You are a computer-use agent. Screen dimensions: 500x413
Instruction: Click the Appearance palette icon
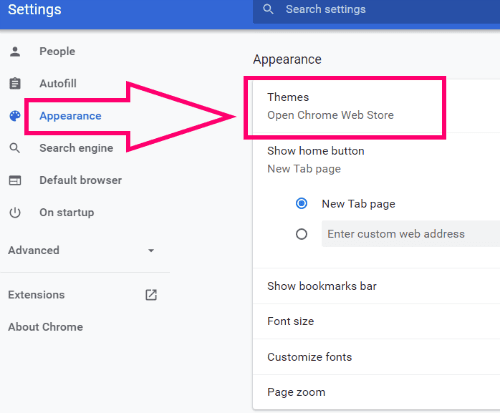(15, 116)
